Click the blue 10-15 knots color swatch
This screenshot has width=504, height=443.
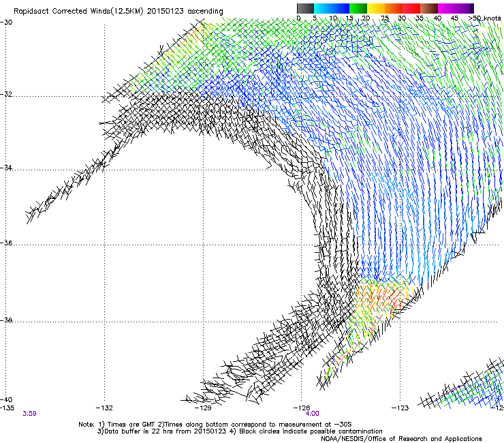point(341,8)
